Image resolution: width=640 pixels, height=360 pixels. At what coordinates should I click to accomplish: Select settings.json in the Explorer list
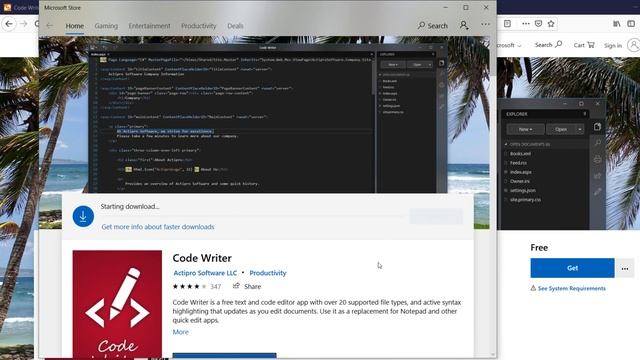click(522, 190)
